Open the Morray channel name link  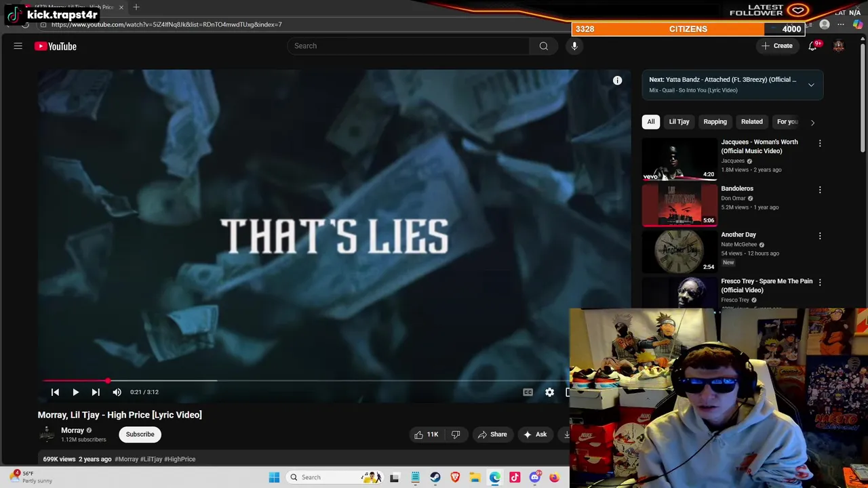[x=73, y=430]
